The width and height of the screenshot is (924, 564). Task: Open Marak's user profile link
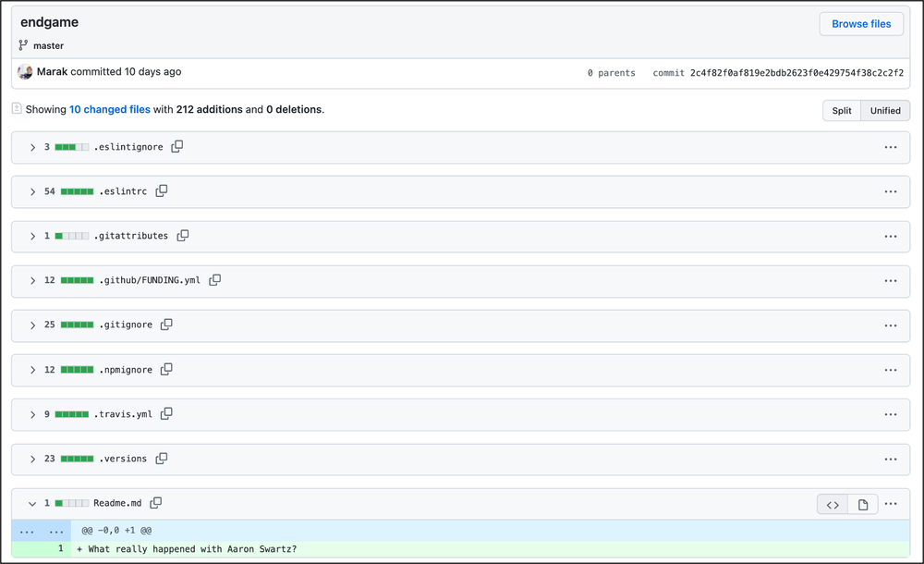pos(52,71)
